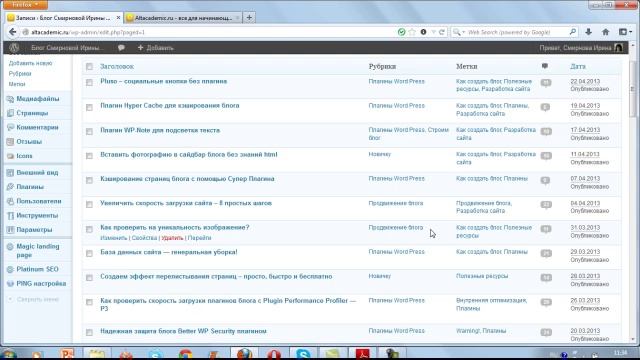Switch to the Altacademic.ru browser tab
This screenshot has width=640, height=360.
183,18
